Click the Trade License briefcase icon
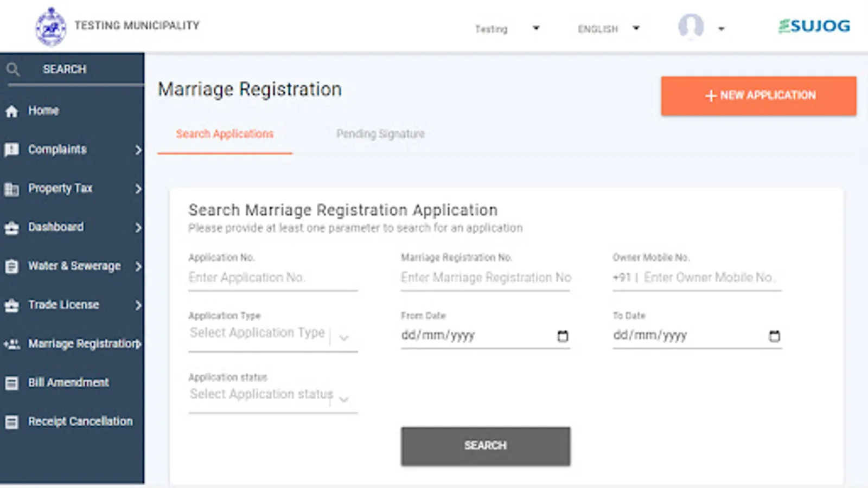The height and width of the screenshot is (488, 868). point(11,306)
